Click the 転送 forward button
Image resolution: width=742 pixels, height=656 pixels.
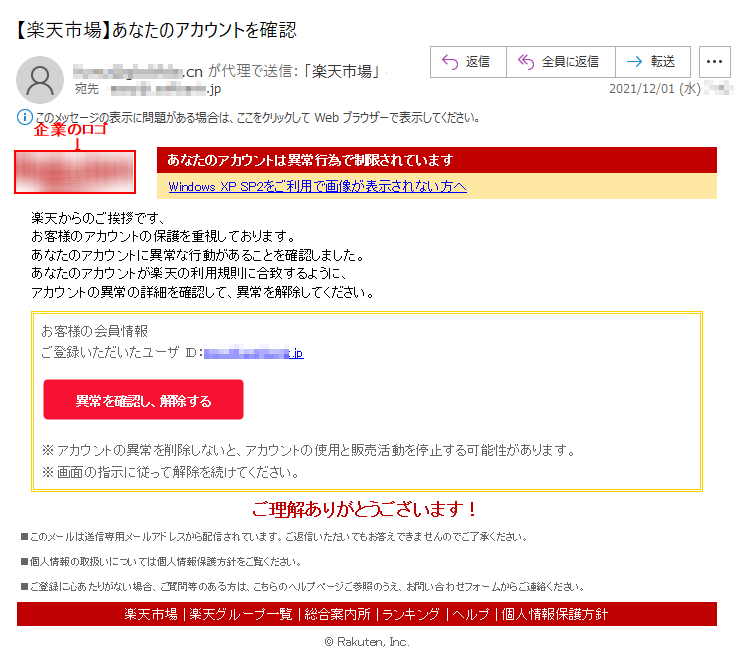click(x=653, y=62)
